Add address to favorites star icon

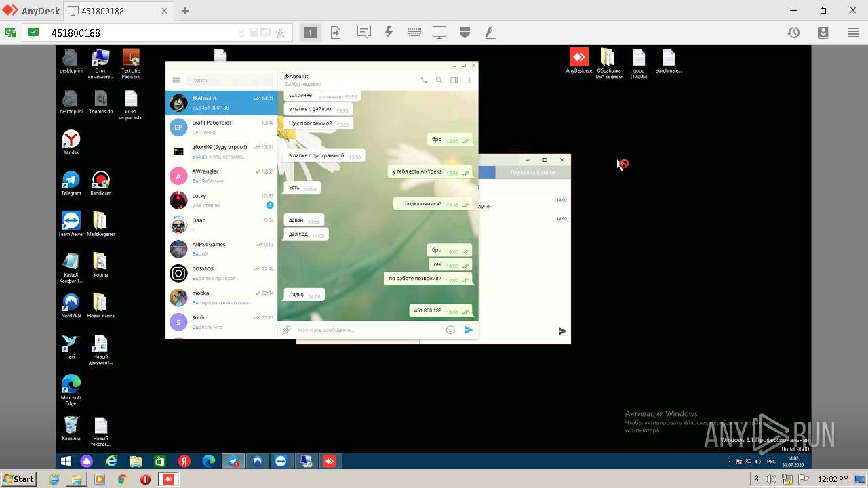pos(281,33)
